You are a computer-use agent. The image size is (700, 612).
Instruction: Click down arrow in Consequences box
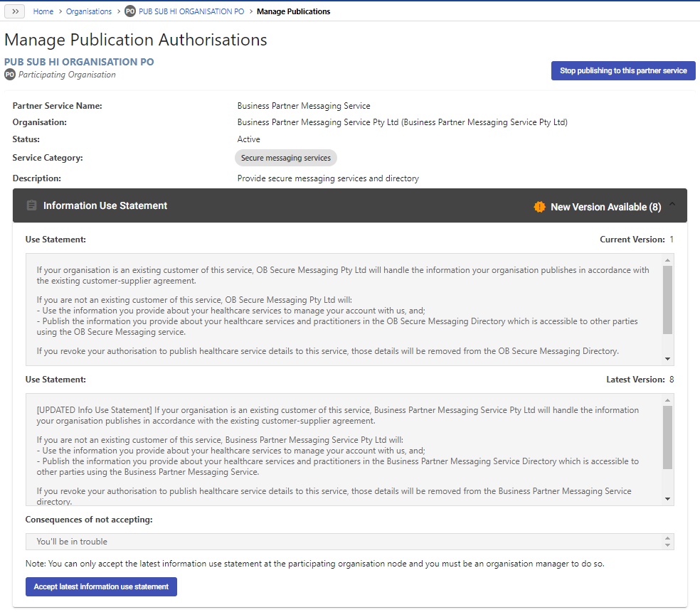click(x=667, y=545)
